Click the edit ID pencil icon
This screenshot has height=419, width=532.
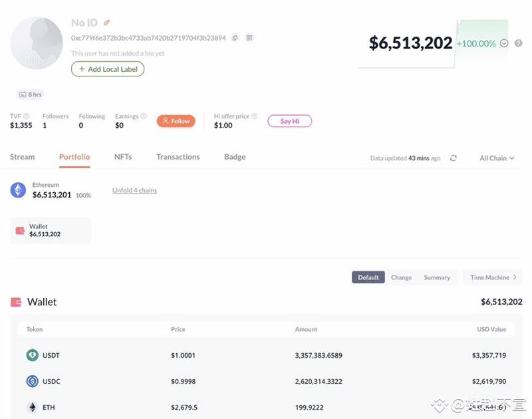(x=107, y=23)
